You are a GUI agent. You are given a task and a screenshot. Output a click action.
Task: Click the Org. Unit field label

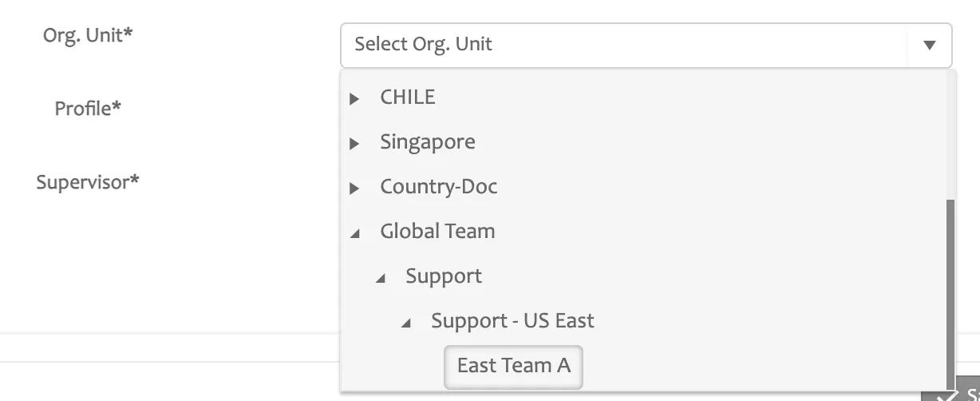click(x=88, y=36)
